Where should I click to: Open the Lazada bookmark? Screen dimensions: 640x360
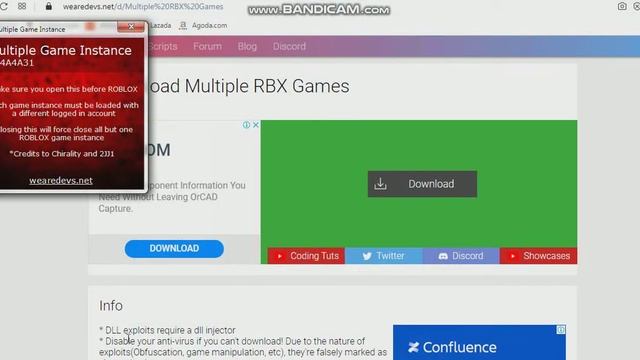160,25
